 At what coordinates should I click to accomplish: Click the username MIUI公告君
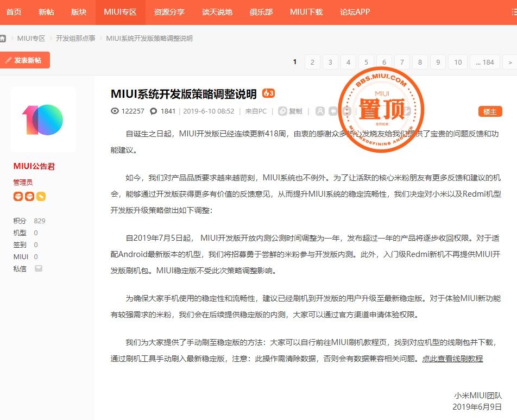[34, 166]
